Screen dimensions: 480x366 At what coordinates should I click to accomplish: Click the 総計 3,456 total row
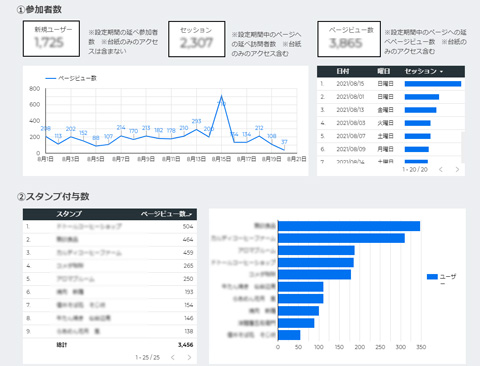[110, 345]
